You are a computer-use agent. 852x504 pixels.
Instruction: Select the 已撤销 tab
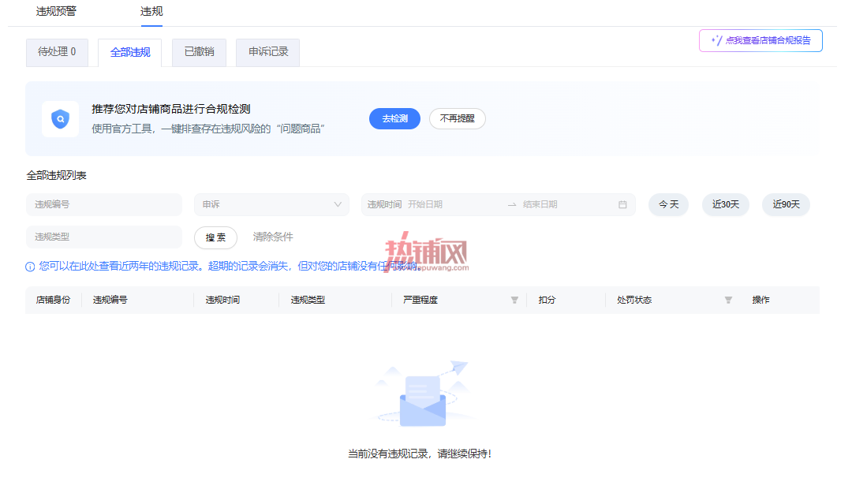pos(199,52)
